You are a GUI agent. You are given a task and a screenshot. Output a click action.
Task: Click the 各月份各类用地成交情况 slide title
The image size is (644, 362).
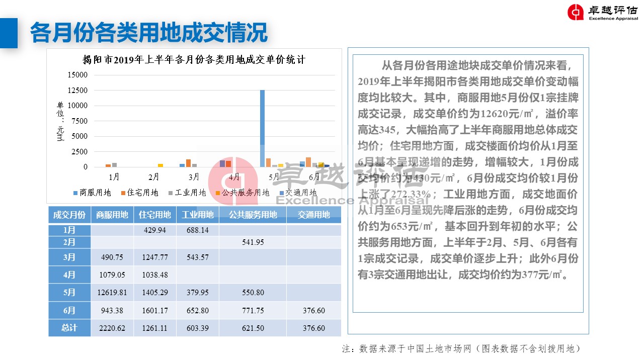(148, 33)
